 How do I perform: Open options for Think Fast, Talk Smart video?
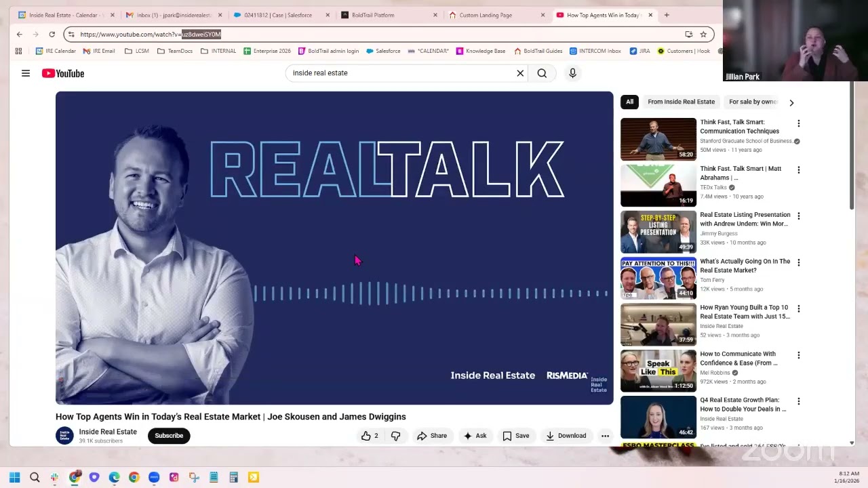[798, 123]
